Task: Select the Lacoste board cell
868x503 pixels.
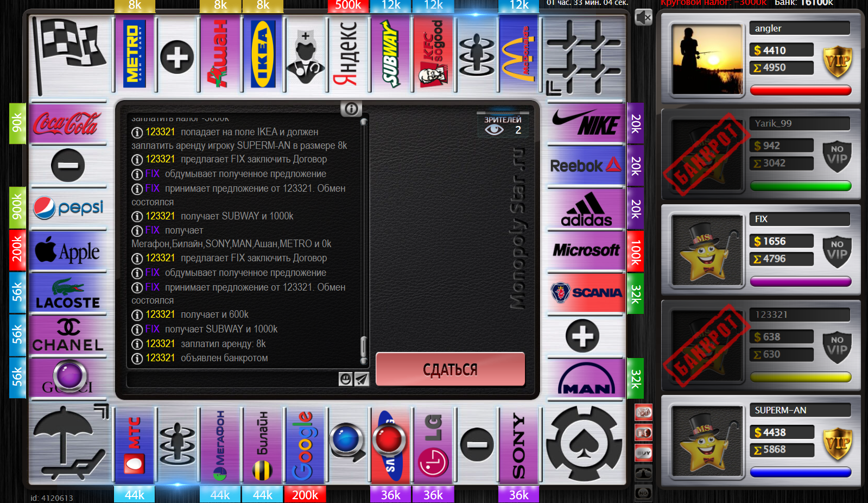Action: click(68, 293)
